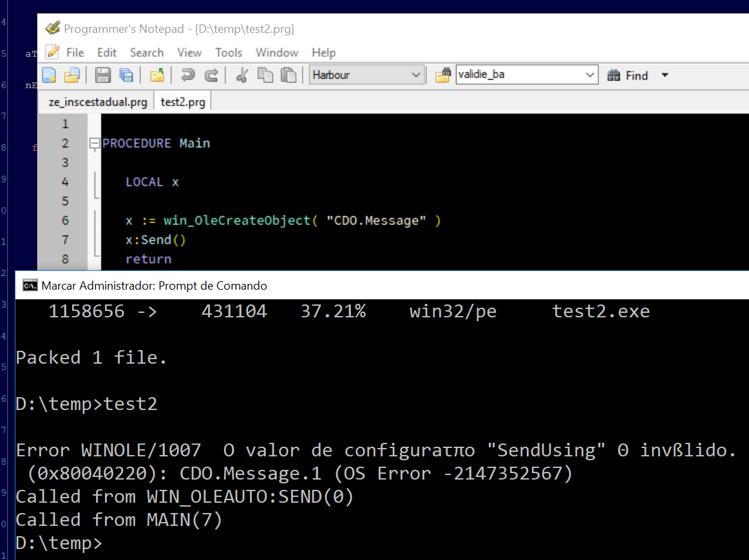Click the test2.exe filename in console output

coord(601,312)
